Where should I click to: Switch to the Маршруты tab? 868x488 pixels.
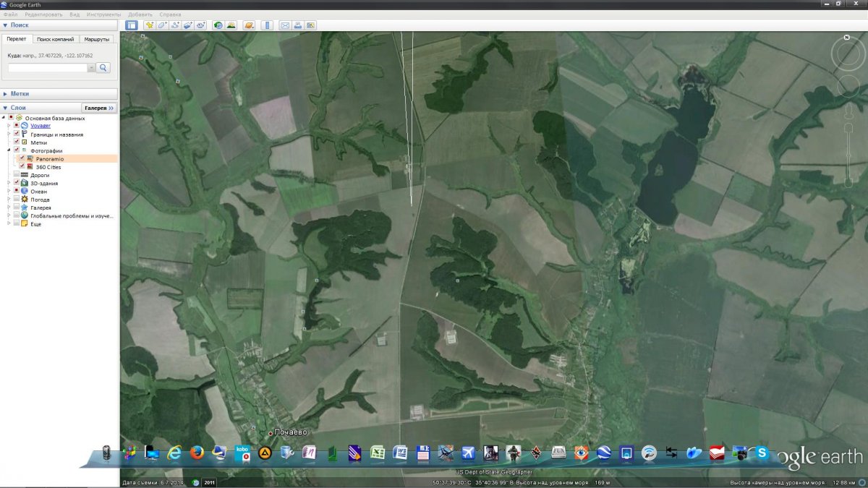pos(96,39)
